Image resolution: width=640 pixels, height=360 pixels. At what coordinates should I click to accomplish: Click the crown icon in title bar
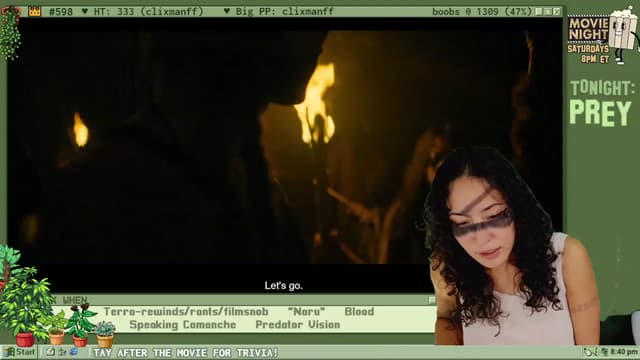click(x=35, y=11)
